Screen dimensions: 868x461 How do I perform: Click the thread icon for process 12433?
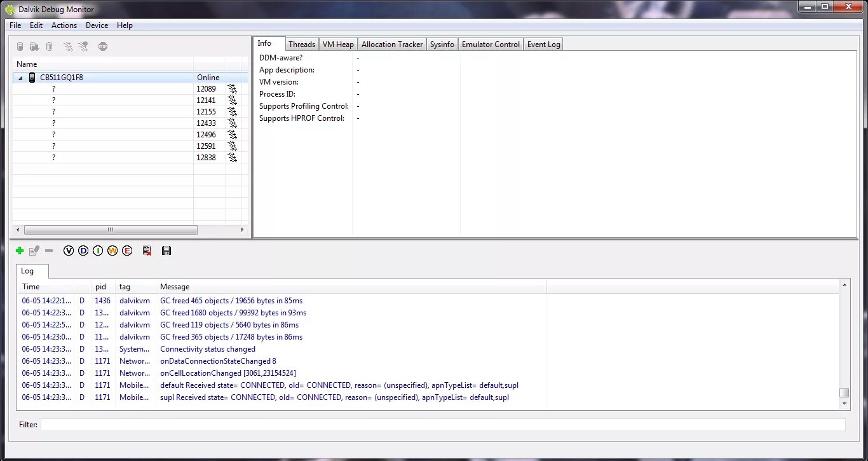pos(233,123)
